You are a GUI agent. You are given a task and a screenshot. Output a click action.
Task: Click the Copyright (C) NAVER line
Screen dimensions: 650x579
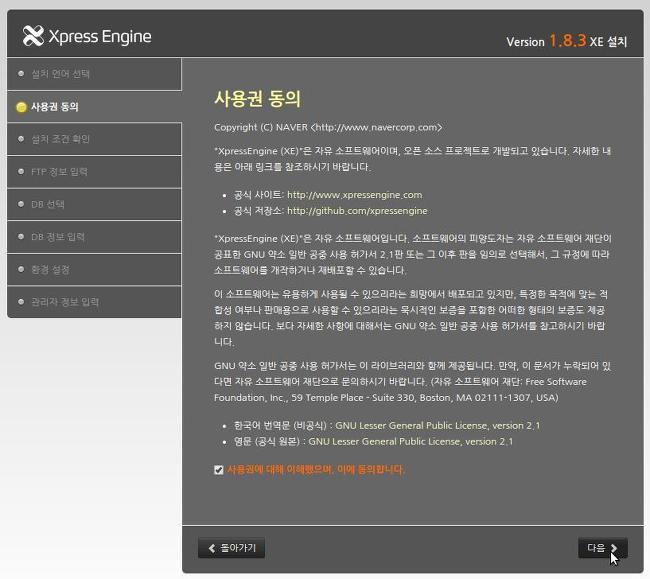[x=328, y=127]
